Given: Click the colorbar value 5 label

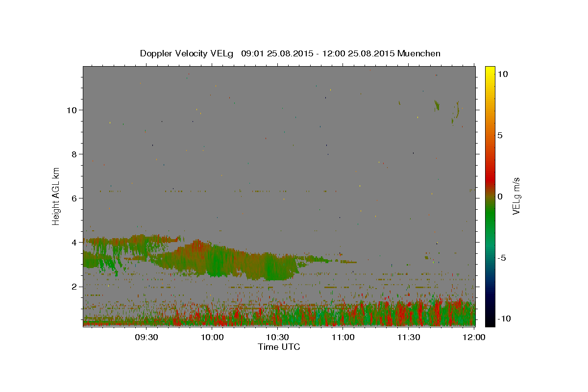Looking at the screenshot, I should 500,135.
